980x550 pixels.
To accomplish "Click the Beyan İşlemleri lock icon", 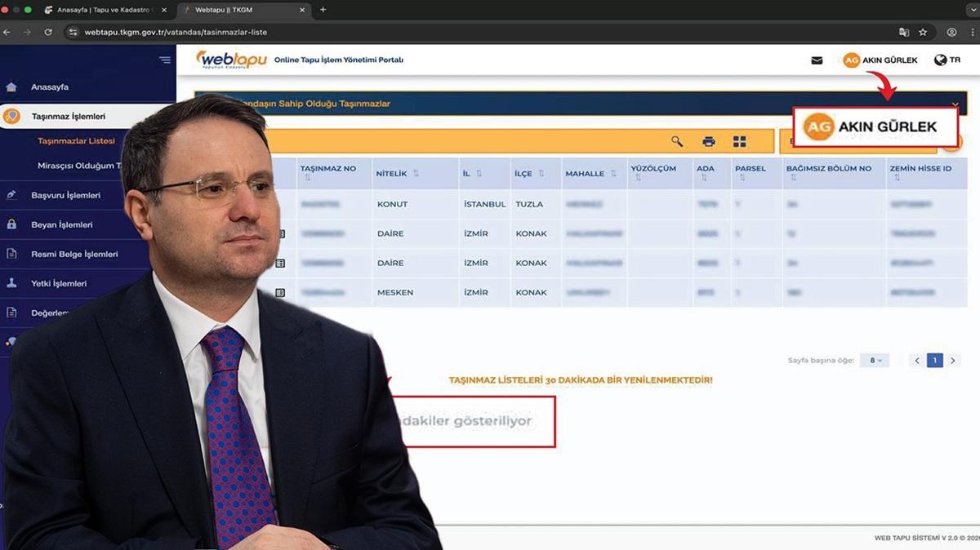I will [11, 224].
